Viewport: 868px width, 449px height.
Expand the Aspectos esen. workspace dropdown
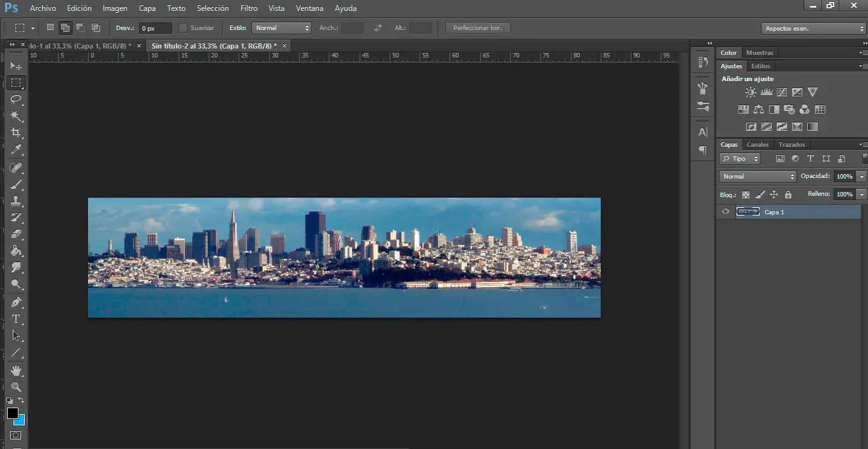[x=813, y=29]
